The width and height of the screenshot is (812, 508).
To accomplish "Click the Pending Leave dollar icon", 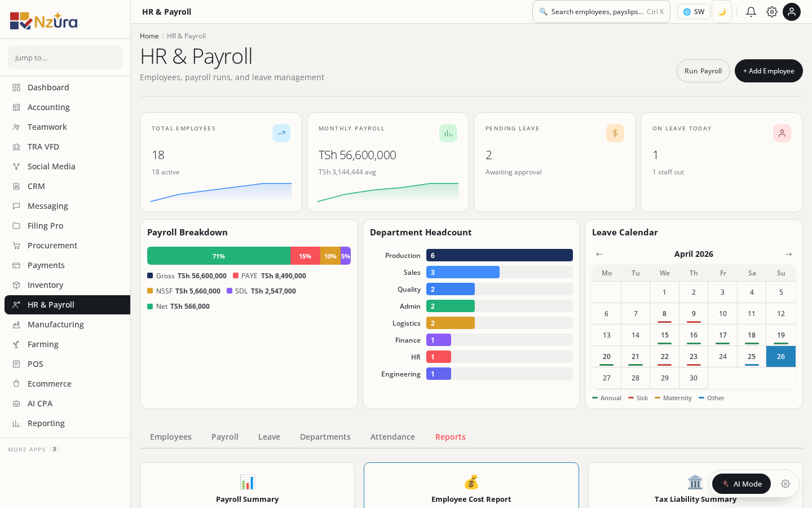I will [x=615, y=133].
